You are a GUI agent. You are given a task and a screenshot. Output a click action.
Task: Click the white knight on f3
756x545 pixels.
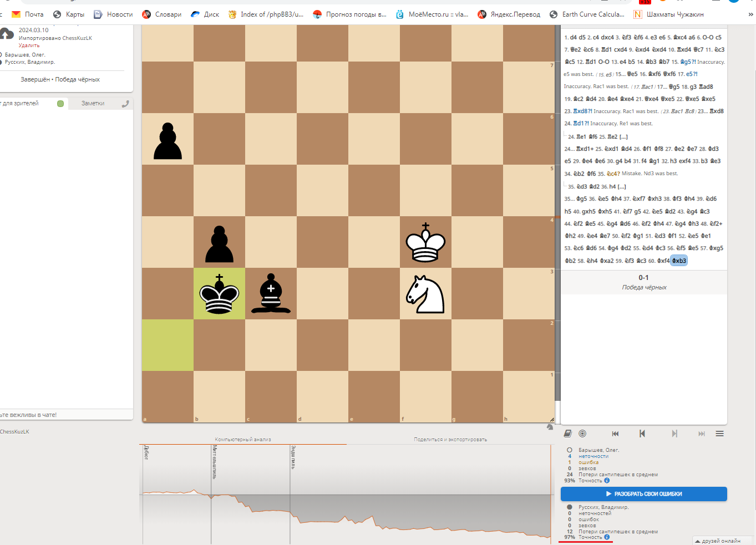point(425,294)
